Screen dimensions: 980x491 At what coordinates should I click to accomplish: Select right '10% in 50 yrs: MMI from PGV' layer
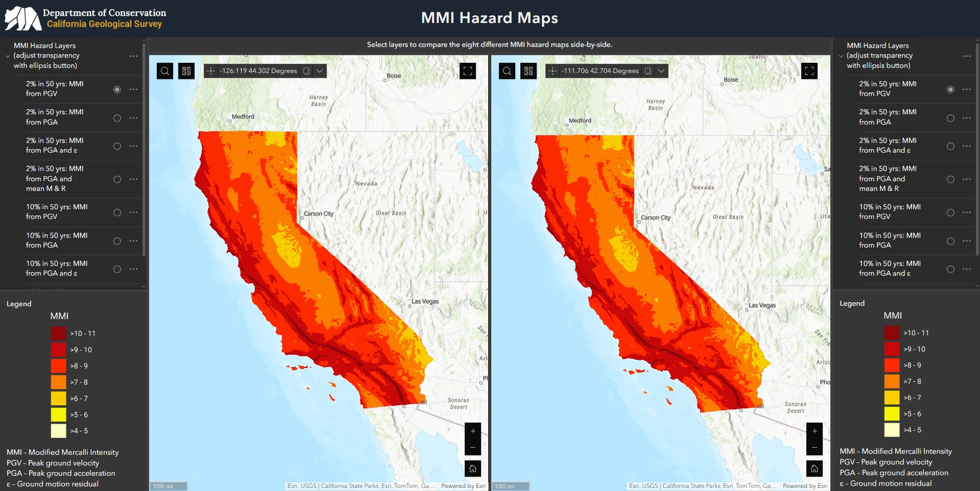point(950,212)
